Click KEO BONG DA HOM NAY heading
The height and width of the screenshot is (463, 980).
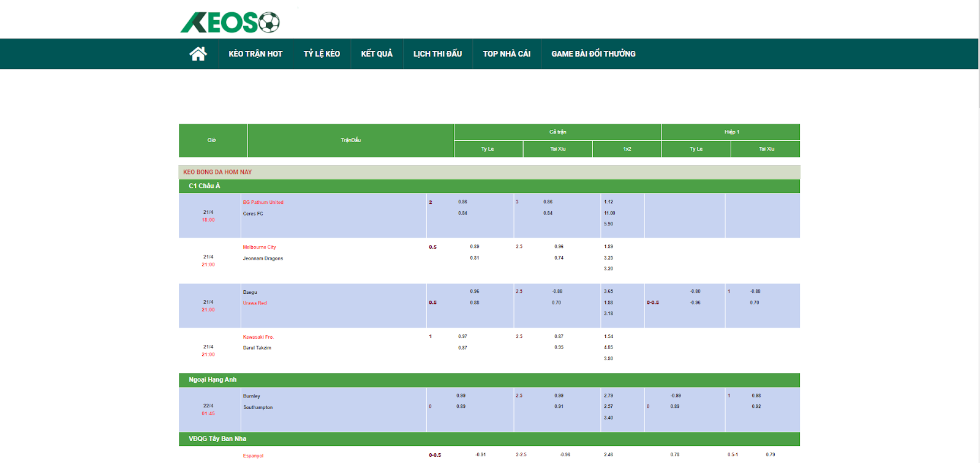pos(217,172)
